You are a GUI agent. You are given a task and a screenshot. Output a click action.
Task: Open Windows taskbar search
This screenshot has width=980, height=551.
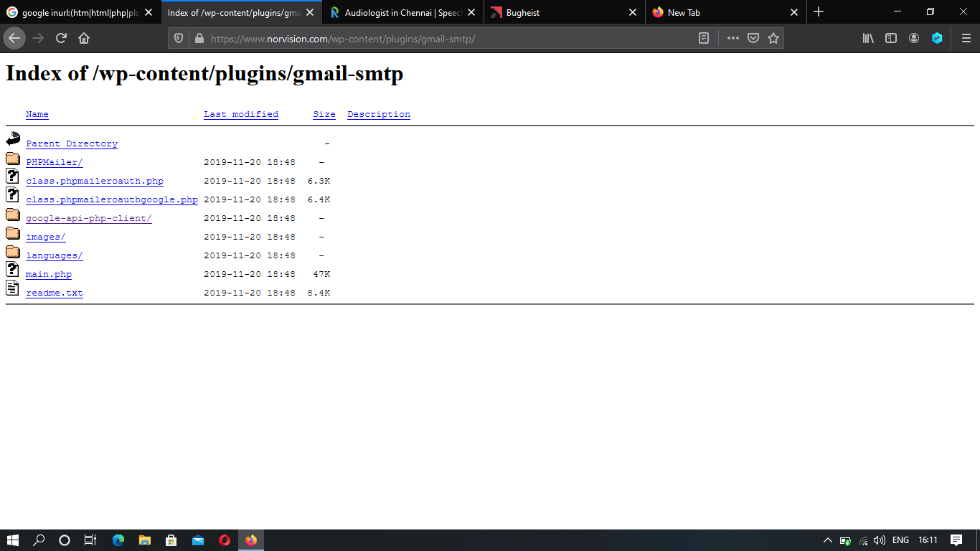39,540
